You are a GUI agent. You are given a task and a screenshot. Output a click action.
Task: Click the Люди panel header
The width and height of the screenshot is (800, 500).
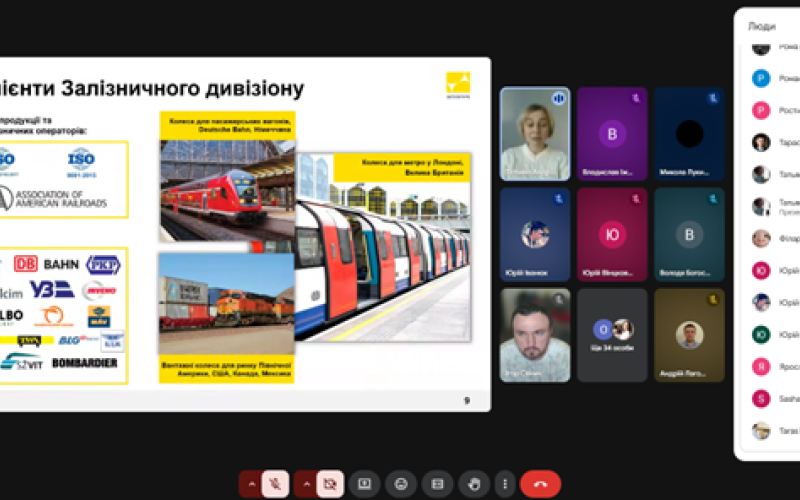tap(762, 27)
